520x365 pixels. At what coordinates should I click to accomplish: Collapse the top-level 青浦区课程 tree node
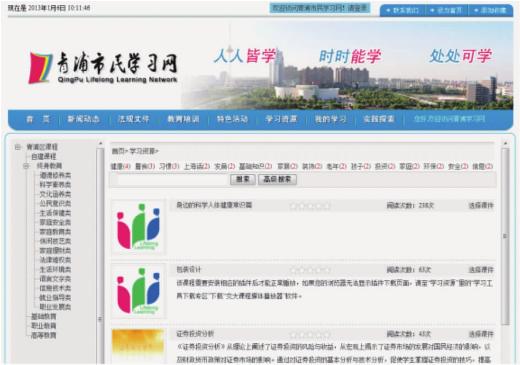(18, 147)
